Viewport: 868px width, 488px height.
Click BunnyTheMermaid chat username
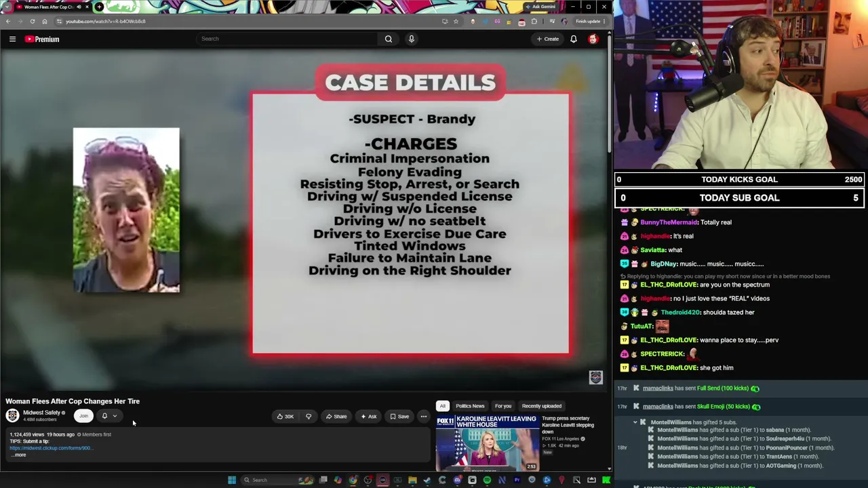669,222
